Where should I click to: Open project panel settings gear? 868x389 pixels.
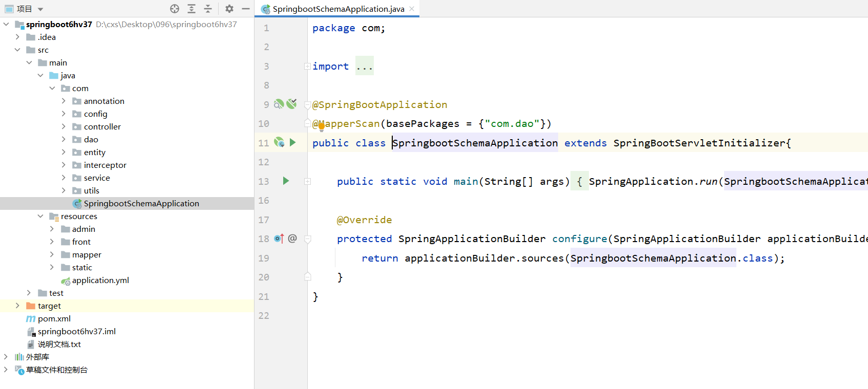click(x=229, y=9)
